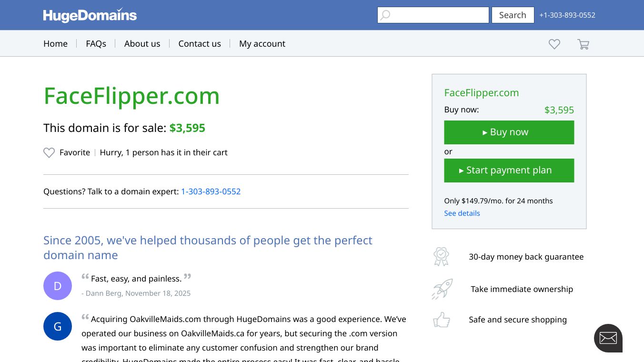The width and height of the screenshot is (644, 362).
Task: Open the mail chat widget icon
Action: pos(608,338)
